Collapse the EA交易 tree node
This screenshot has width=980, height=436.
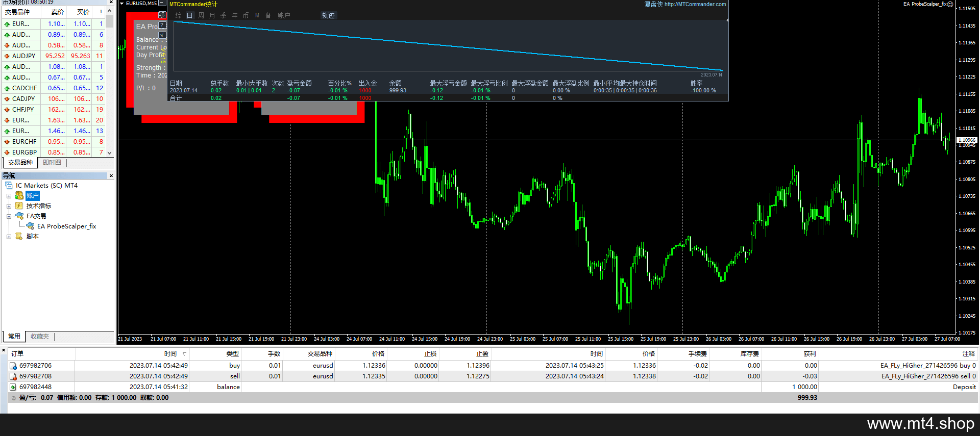[x=9, y=216]
